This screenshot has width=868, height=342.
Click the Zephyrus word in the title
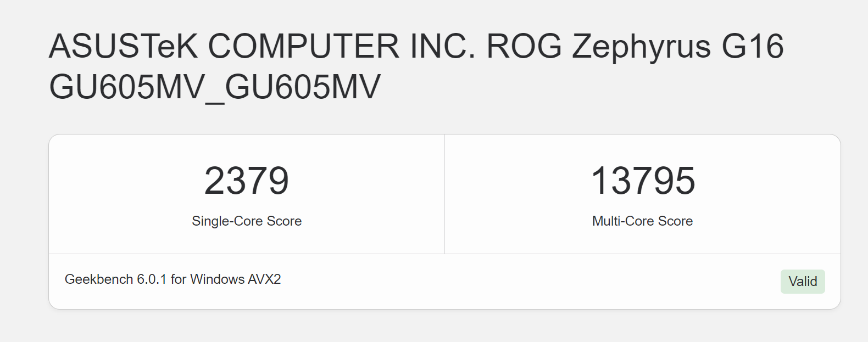pyautogui.click(x=641, y=46)
